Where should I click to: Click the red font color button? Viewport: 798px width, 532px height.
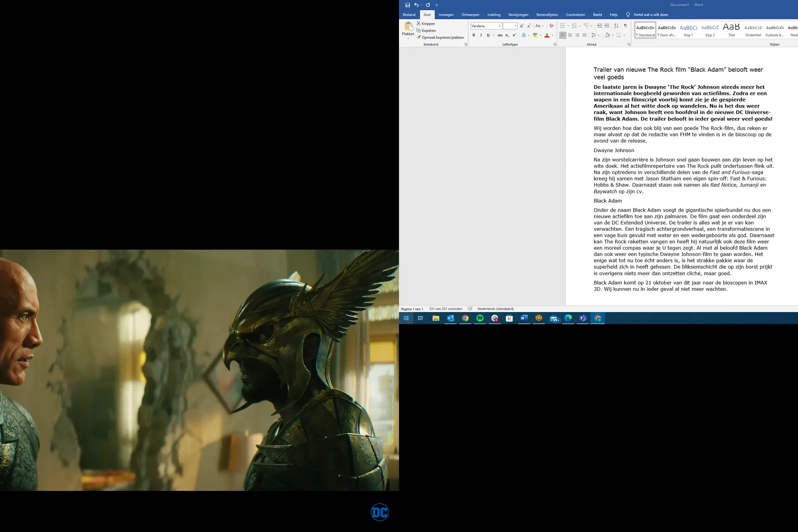547,35
